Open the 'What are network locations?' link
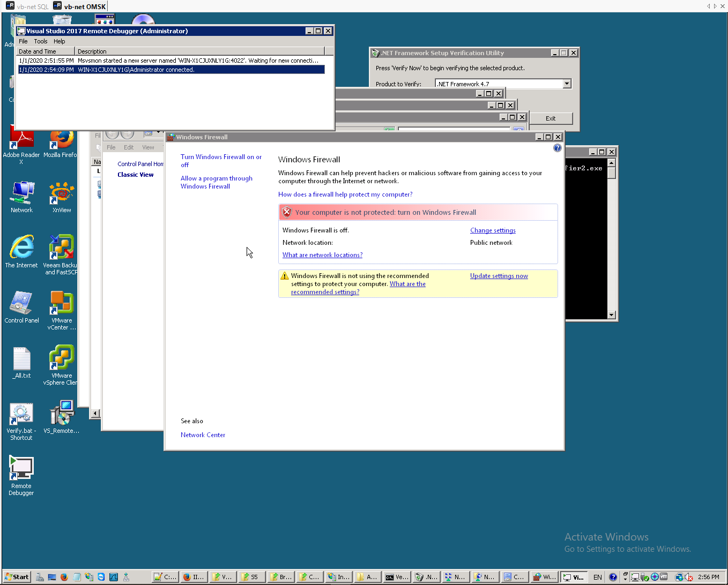The image size is (728, 585). tap(322, 255)
